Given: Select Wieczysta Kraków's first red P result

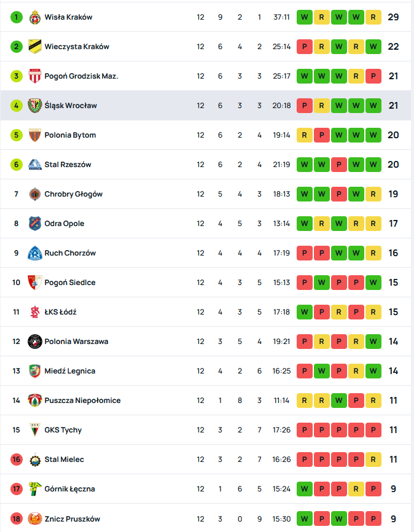Looking at the screenshot, I should [x=304, y=47].
